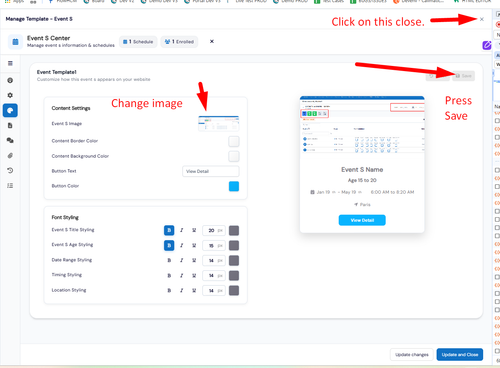Open the blue Button Color swatch

click(x=234, y=186)
